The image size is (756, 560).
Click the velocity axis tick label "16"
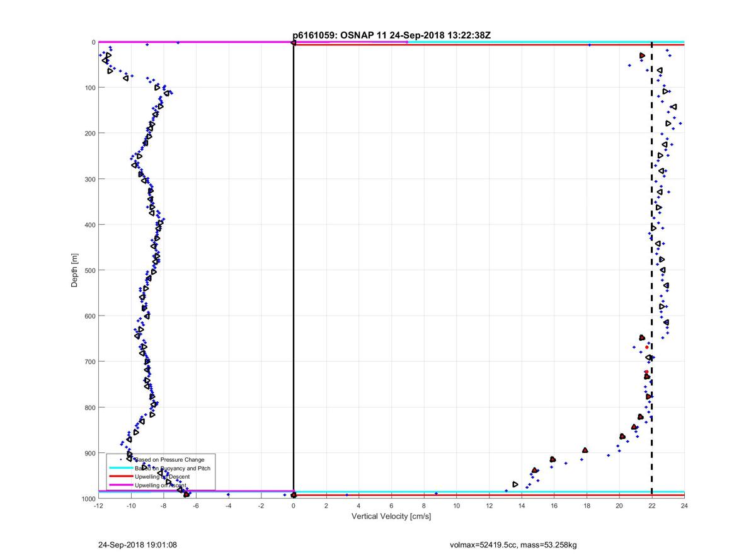pos(554,506)
